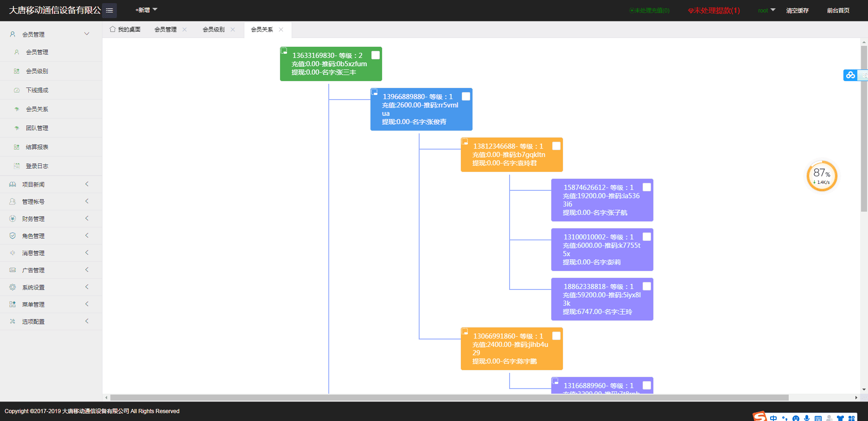Click the 登录日志 sidebar icon
This screenshot has height=421, width=868.
click(x=17, y=166)
